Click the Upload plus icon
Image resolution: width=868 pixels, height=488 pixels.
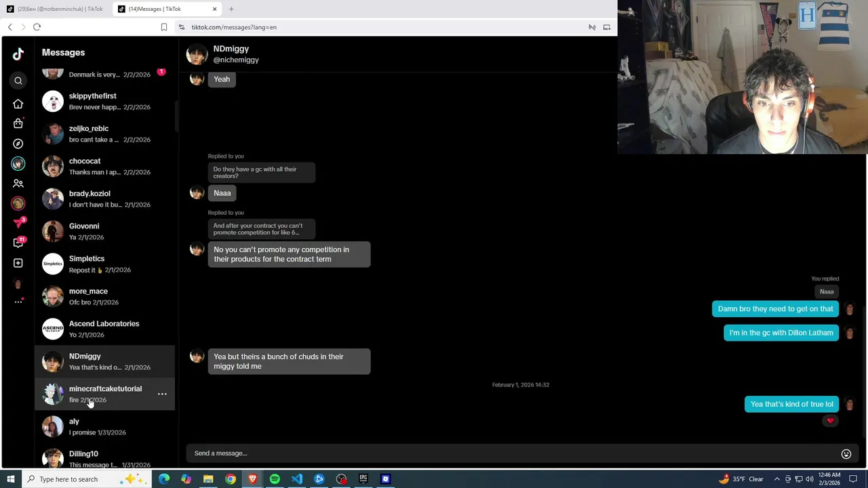click(18, 263)
